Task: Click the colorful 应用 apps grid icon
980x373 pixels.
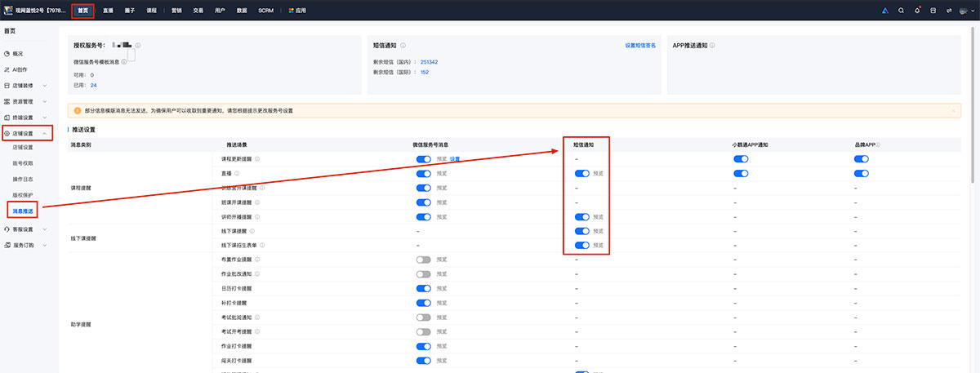Action: [x=291, y=11]
